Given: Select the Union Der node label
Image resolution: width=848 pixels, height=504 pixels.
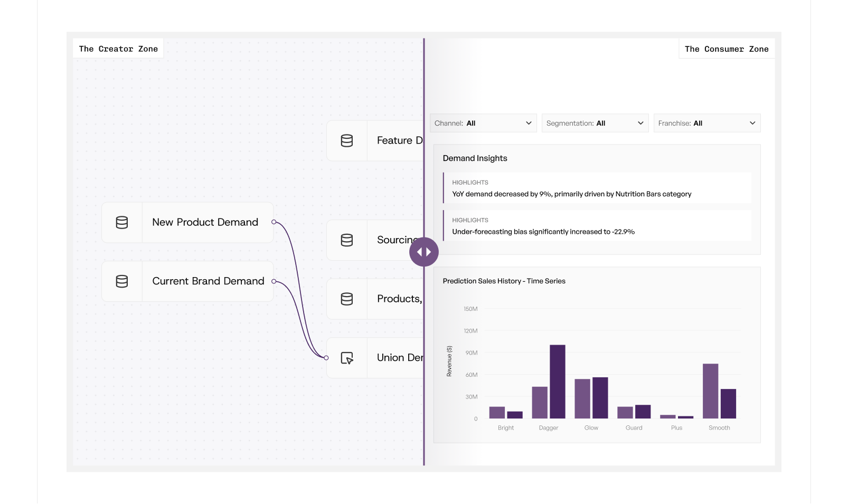Looking at the screenshot, I should point(400,358).
